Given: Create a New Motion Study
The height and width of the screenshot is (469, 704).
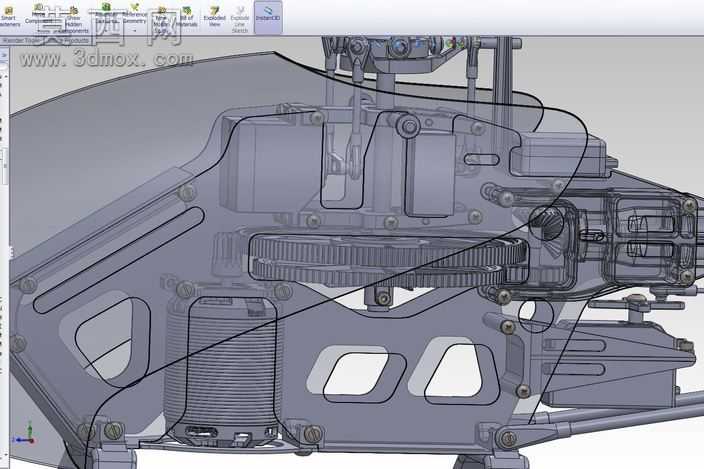Looking at the screenshot, I should coord(161,20).
